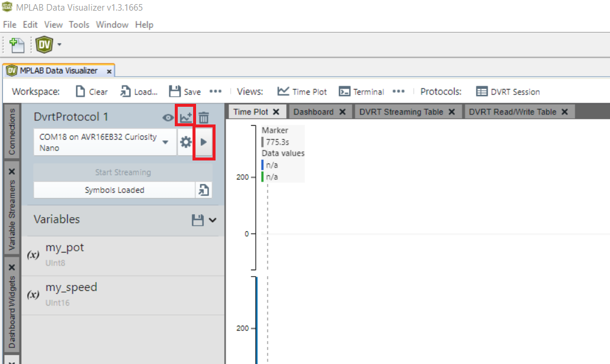610x364 pixels.
Task: Click the (x) icon beside my_pot
Action: (x=33, y=255)
